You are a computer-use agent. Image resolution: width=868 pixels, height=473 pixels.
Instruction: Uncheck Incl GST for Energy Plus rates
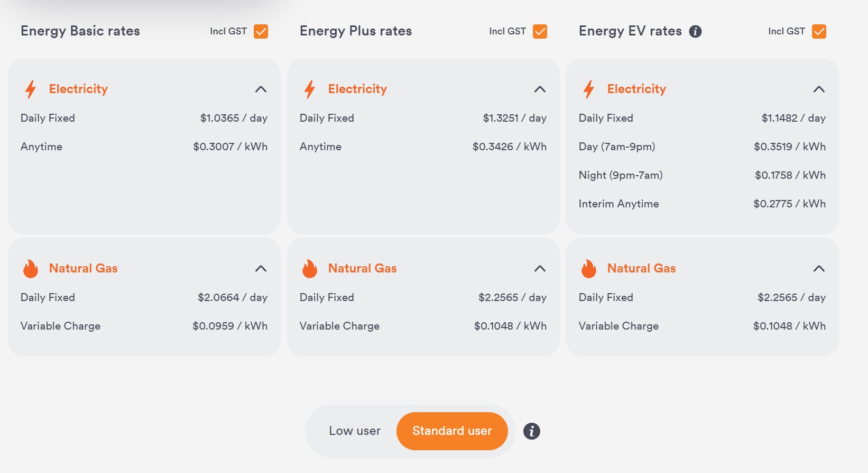[540, 32]
